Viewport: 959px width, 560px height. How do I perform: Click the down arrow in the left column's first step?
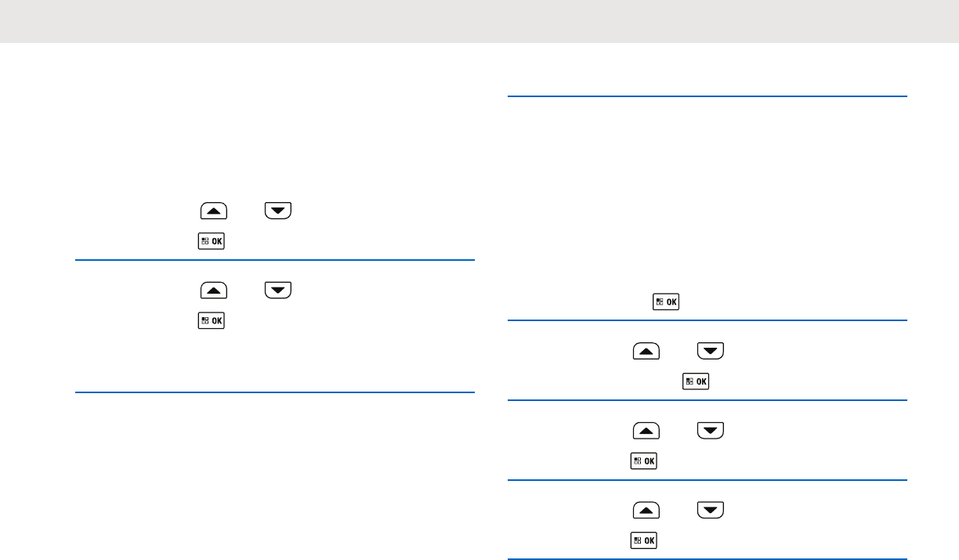(277, 210)
